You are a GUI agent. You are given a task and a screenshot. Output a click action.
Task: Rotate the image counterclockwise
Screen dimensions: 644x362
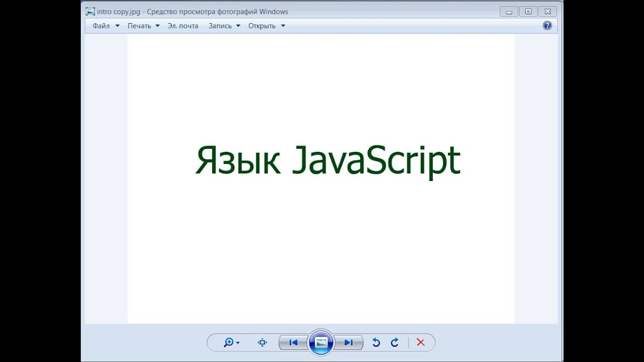[376, 342]
